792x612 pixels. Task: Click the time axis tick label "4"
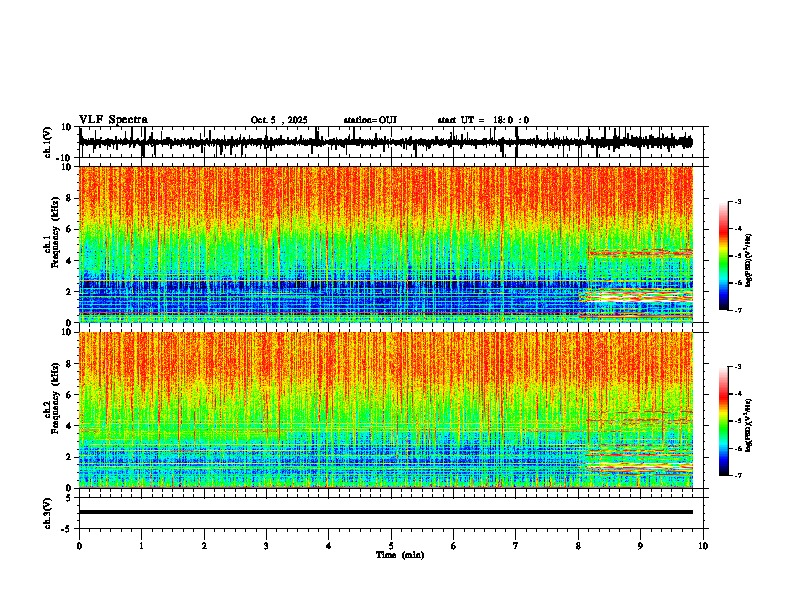[328, 546]
